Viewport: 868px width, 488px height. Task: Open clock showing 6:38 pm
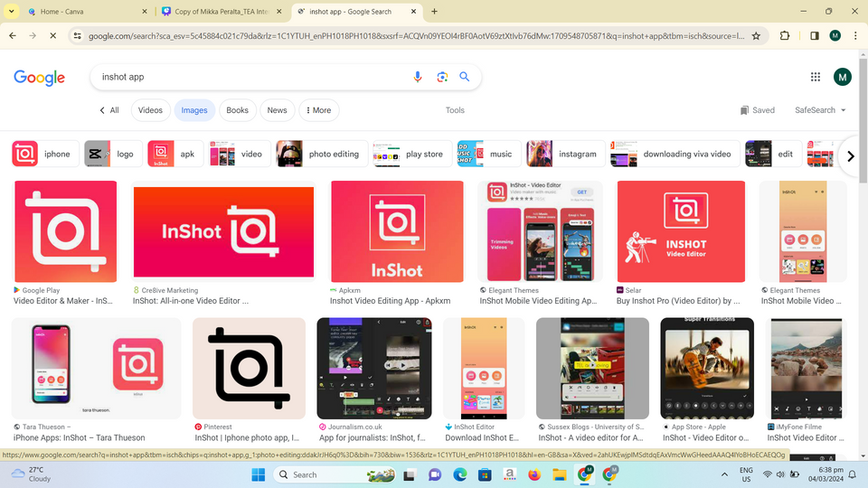pos(826,474)
